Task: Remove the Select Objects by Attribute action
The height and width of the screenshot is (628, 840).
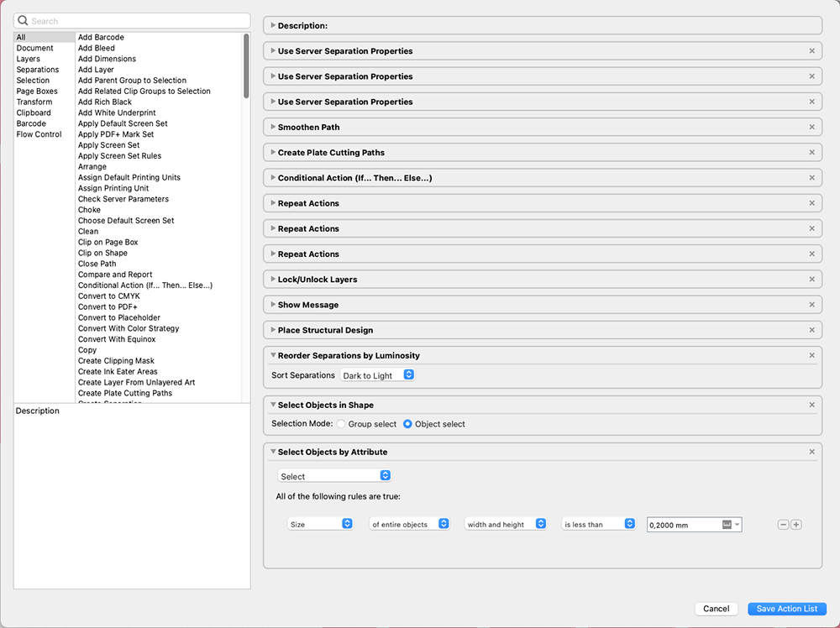Action: click(x=811, y=452)
